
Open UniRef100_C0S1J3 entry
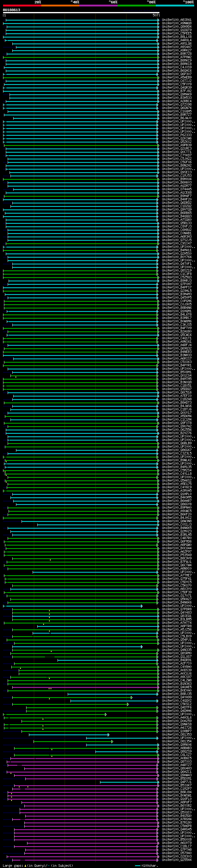176,525
